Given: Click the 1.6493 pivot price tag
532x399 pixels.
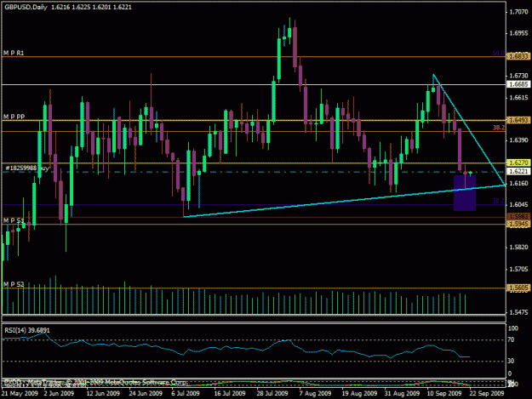Looking at the screenshot, I should click(518, 120).
